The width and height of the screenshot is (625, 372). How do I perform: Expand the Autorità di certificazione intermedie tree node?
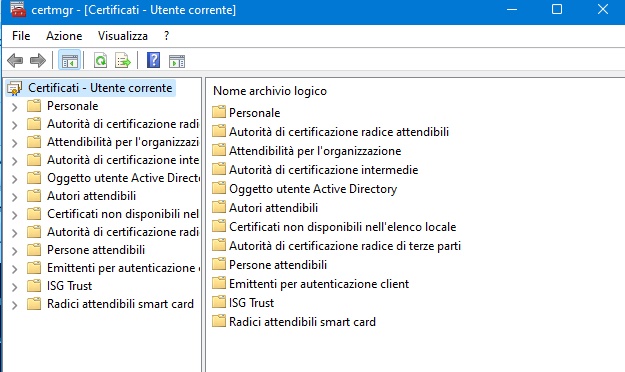(15, 161)
